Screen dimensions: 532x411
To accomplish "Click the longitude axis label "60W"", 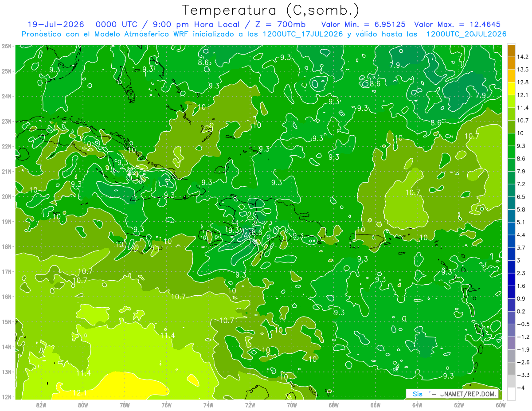I will (500, 405).
